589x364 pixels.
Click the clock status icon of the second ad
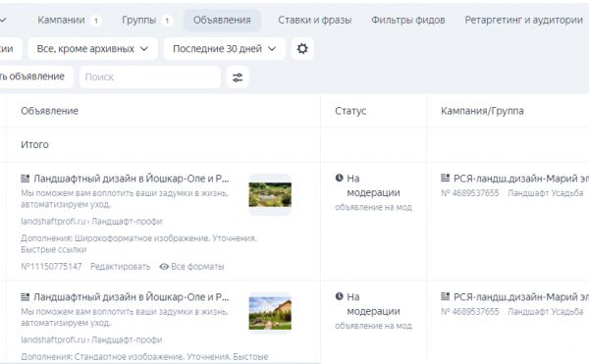pos(340,296)
